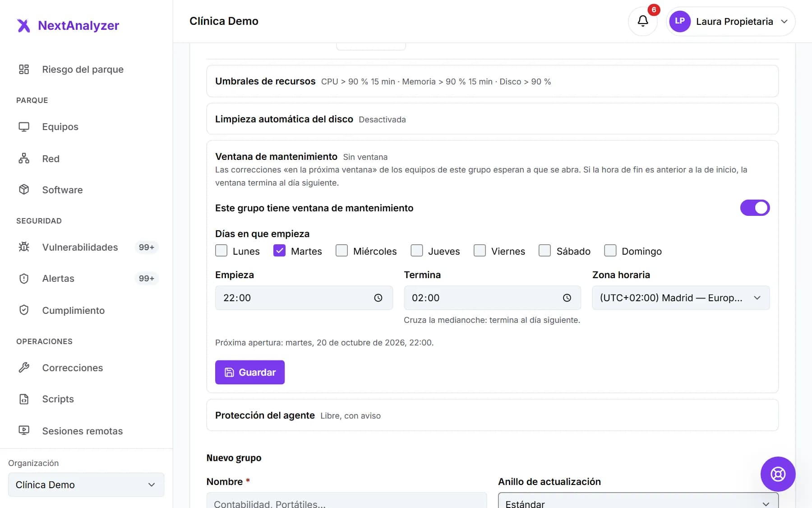Viewport: 812px width, 508px height.
Task: Click the Guardar button
Action: (x=250, y=372)
